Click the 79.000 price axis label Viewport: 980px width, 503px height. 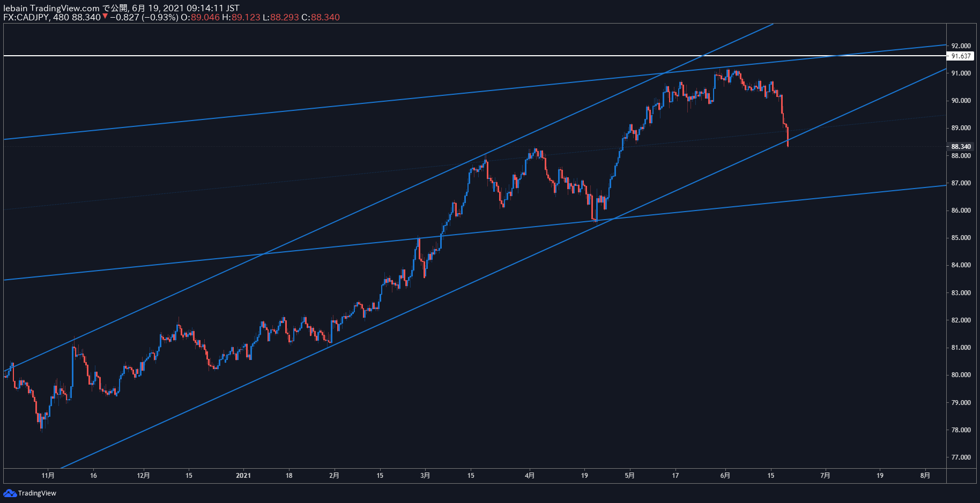point(961,403)
